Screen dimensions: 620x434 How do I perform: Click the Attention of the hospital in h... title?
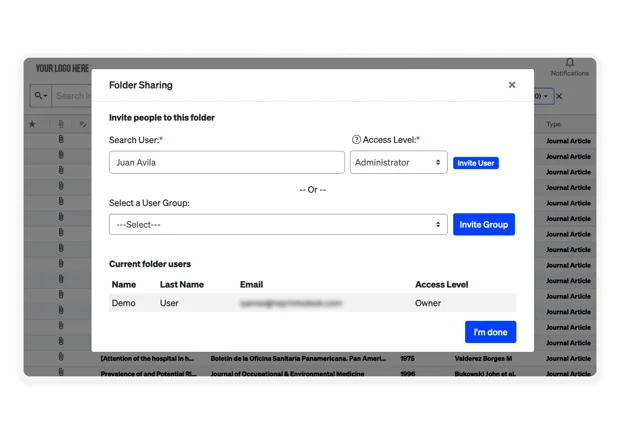tap(147, 359)
